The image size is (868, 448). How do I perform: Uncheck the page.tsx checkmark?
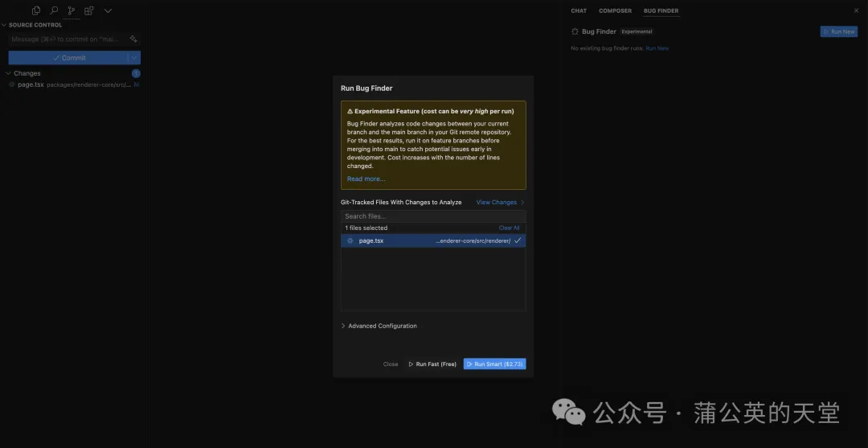518,240
